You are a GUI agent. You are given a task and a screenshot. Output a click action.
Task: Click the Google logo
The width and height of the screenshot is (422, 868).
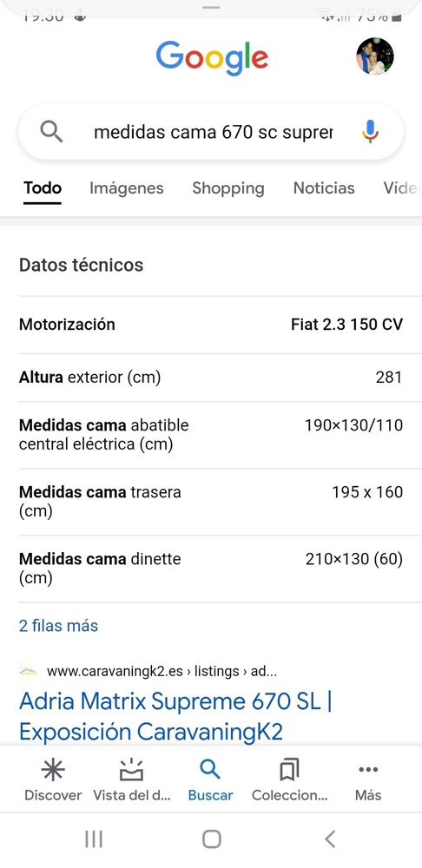click(x=212, y=57)
